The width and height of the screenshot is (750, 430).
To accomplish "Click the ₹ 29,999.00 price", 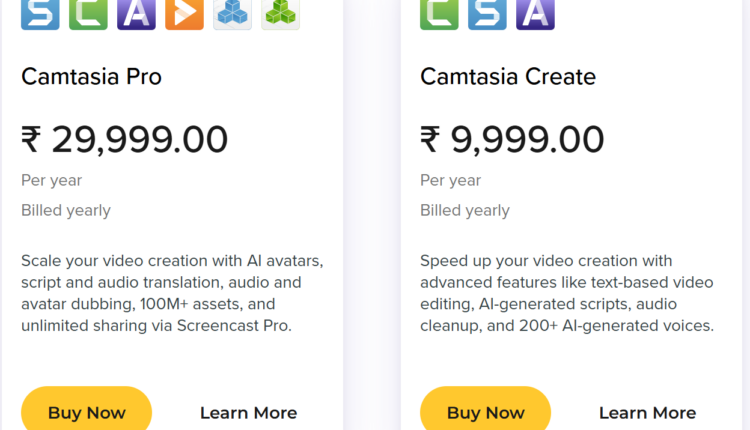I will pos(124,139).
